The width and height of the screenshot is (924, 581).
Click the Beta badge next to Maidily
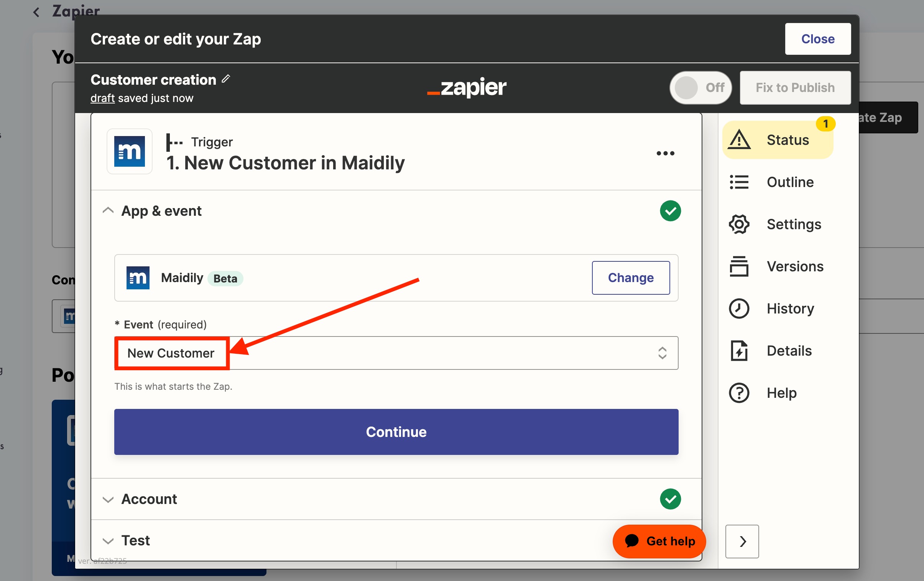(x=225, y=278)
